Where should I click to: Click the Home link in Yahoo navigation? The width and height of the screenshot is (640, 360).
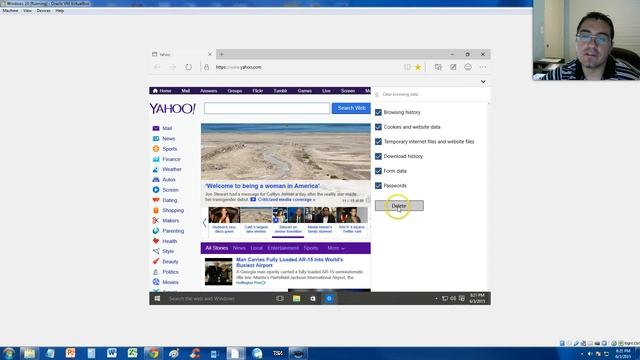(162, 91)
